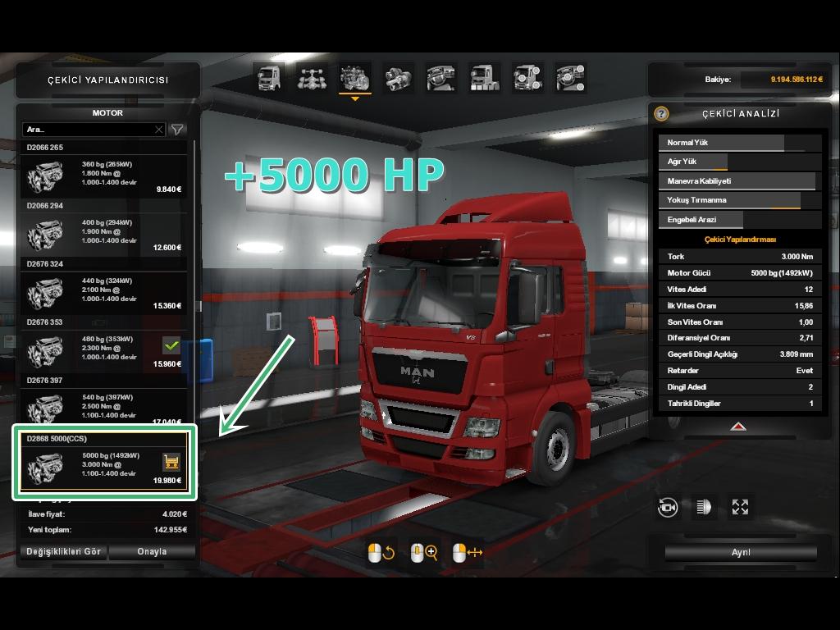Toggle fullscreen view icon

click(740, 507)
